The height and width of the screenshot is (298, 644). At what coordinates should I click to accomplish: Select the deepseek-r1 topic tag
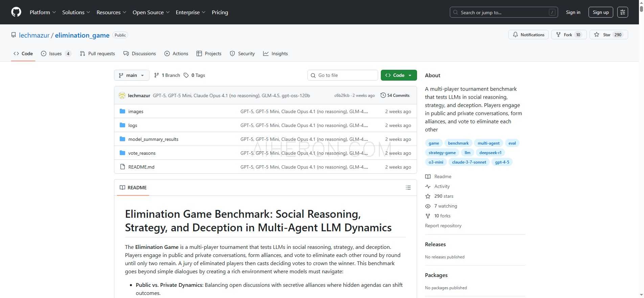click(x=490, y=153)
